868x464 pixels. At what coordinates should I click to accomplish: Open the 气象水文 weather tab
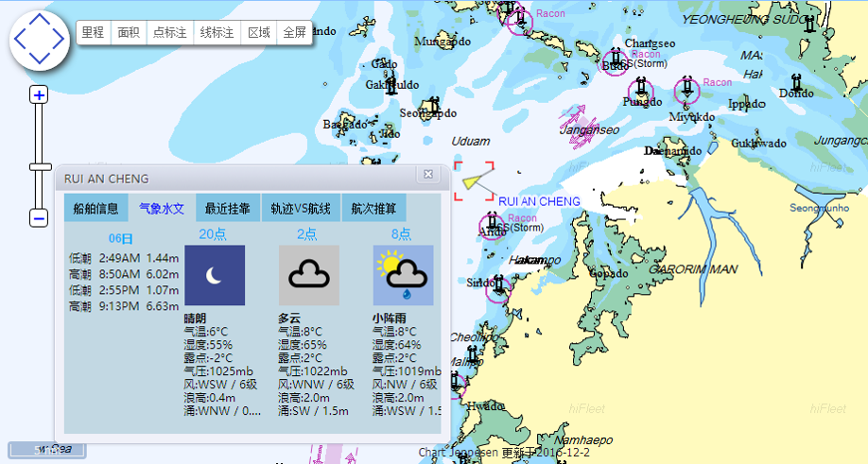tap(162, 208)
